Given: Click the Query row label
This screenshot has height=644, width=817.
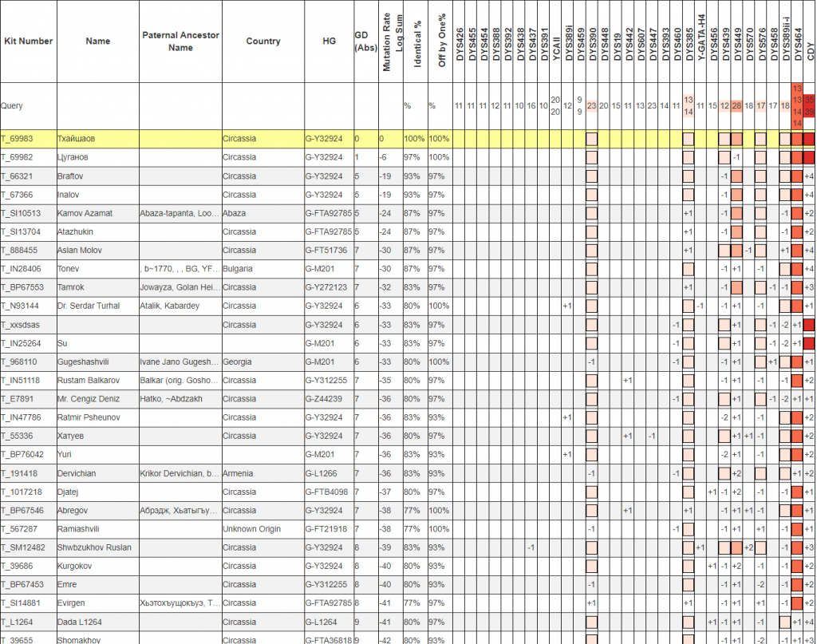Looking at the screenshot, I should 12,105.
